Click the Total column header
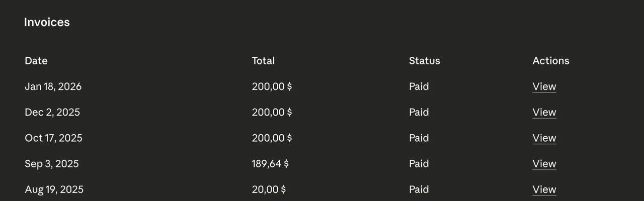 click(263, 61)
